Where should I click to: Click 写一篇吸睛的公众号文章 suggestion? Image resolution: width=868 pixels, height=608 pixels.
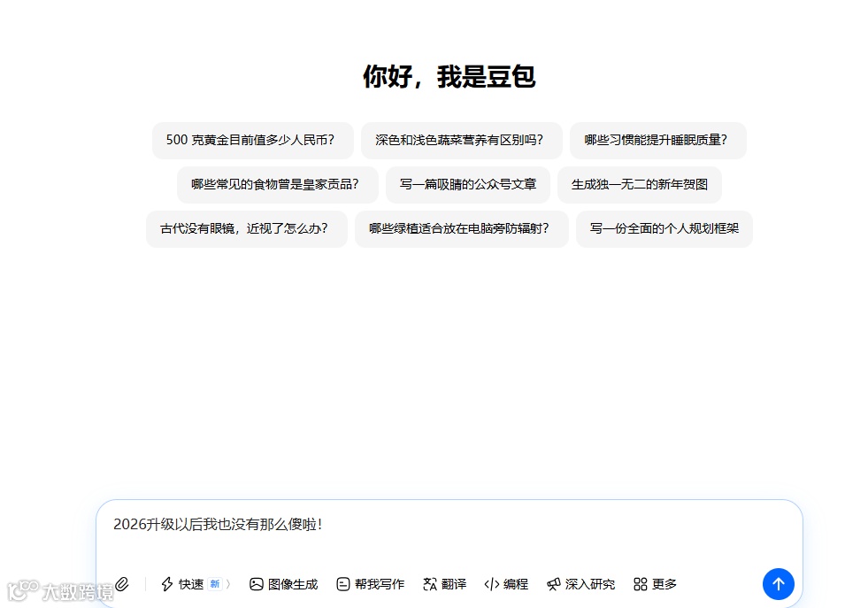468,184
